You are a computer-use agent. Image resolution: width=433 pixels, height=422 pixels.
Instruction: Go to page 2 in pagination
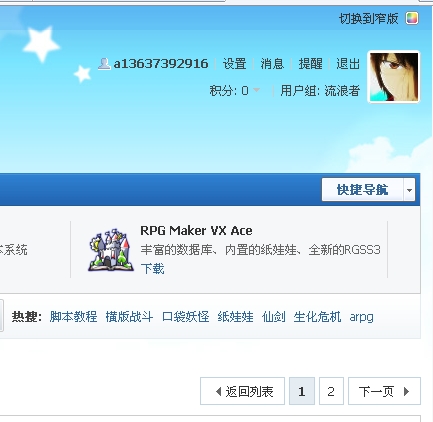click(x=331, y=391)
